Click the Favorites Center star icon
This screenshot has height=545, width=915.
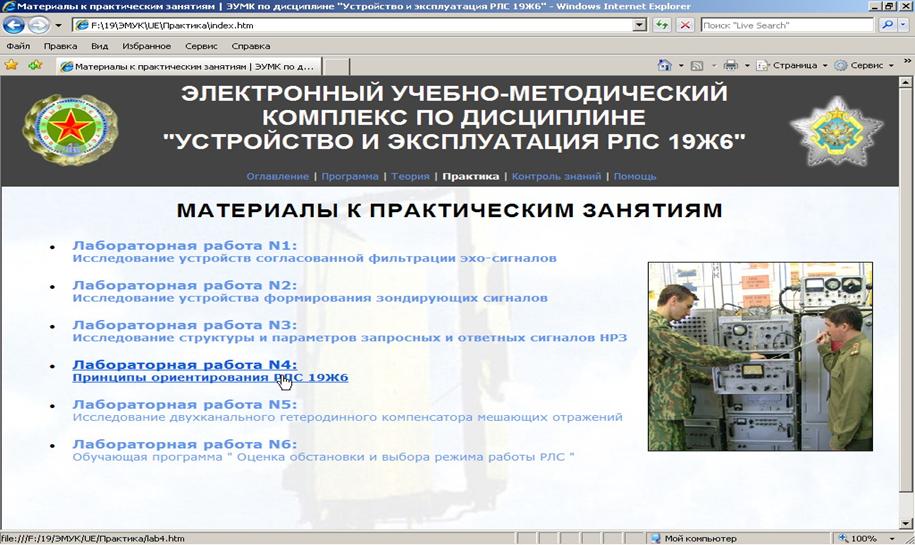pos(11,65)
